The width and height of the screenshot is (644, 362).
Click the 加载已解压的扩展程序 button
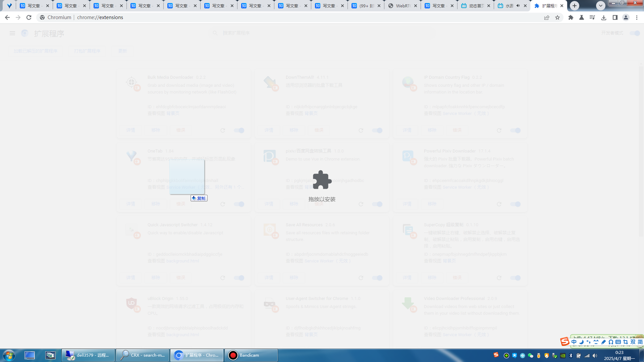point(35,51)
